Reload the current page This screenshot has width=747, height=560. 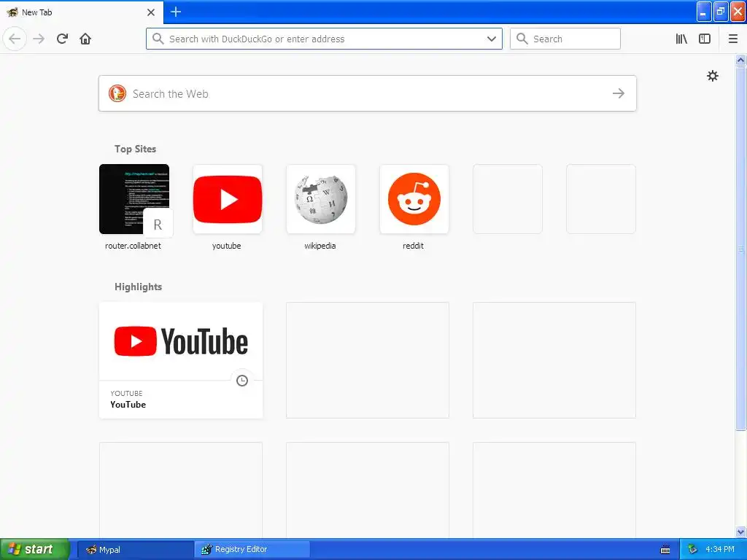(62, 39)
